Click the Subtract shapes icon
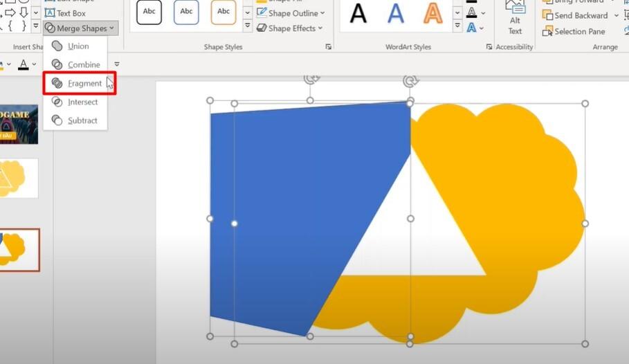This screenshot has height=364, width=629. 57,120
